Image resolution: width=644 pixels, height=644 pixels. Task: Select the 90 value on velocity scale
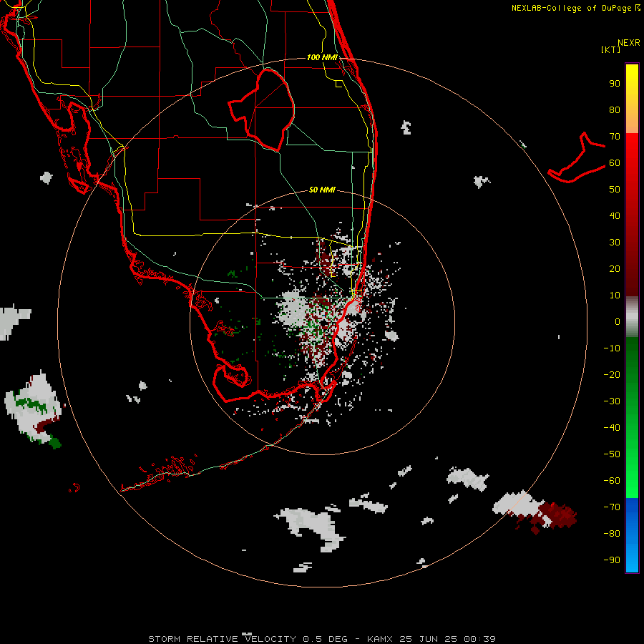(615, 84)
